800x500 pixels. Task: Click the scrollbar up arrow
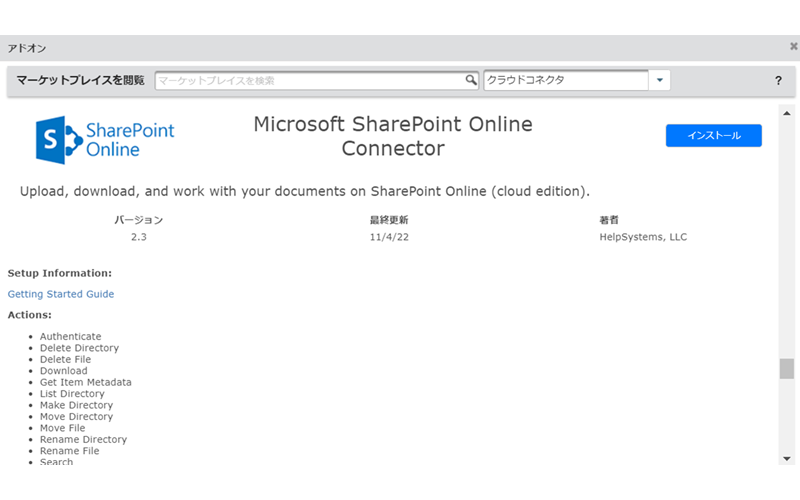tap(787, 113)
